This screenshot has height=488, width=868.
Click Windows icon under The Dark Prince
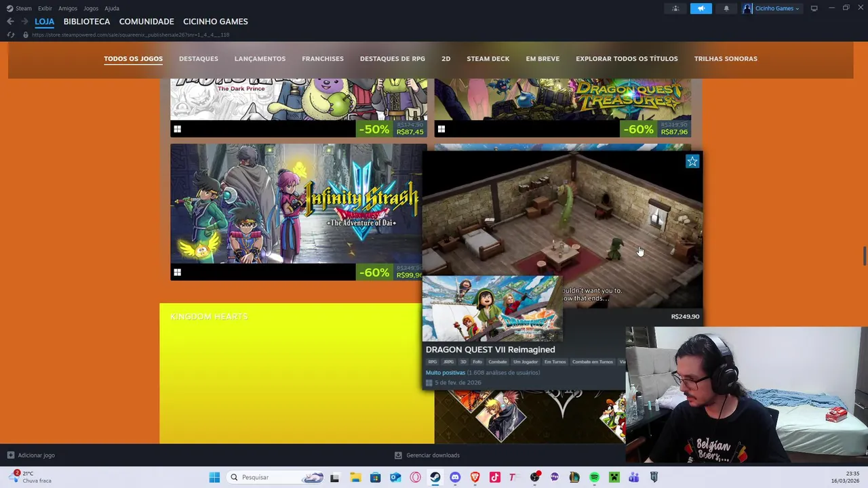177,129
